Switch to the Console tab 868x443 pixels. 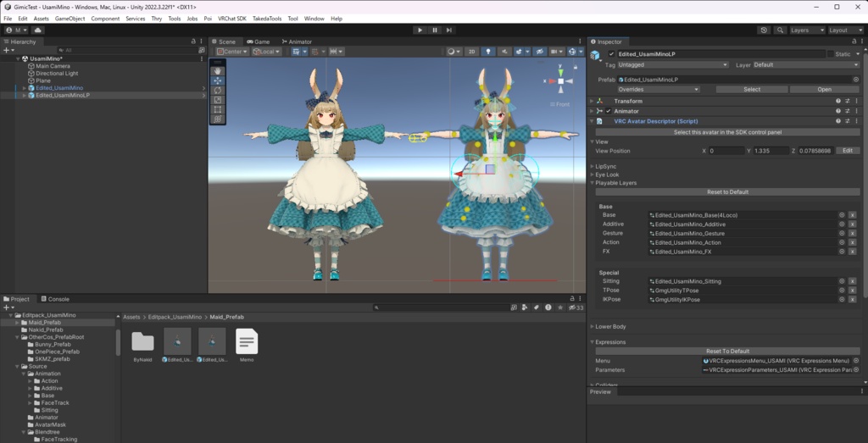[x=55, y=299]
